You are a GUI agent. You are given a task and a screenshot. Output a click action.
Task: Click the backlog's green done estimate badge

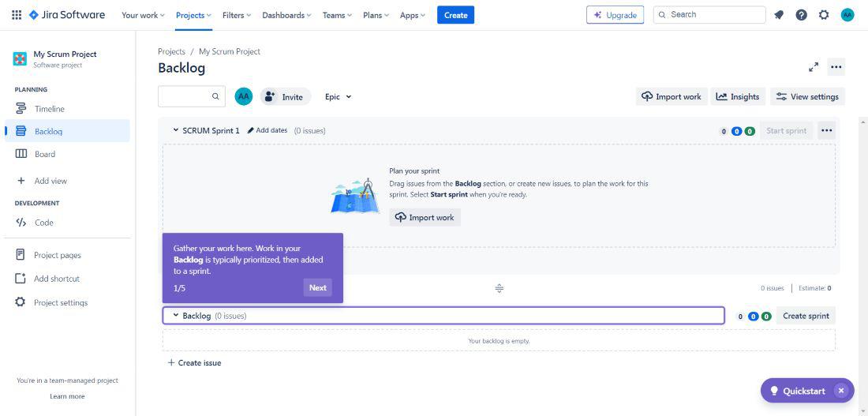click(766, 317)
